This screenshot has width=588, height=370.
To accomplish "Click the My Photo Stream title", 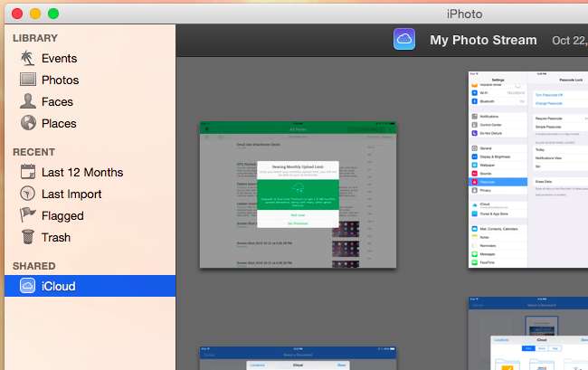I will [x=483, y=40].
